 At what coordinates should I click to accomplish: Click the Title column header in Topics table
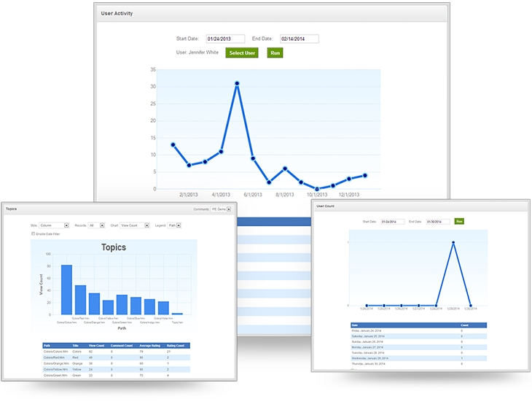click(75, 346)
